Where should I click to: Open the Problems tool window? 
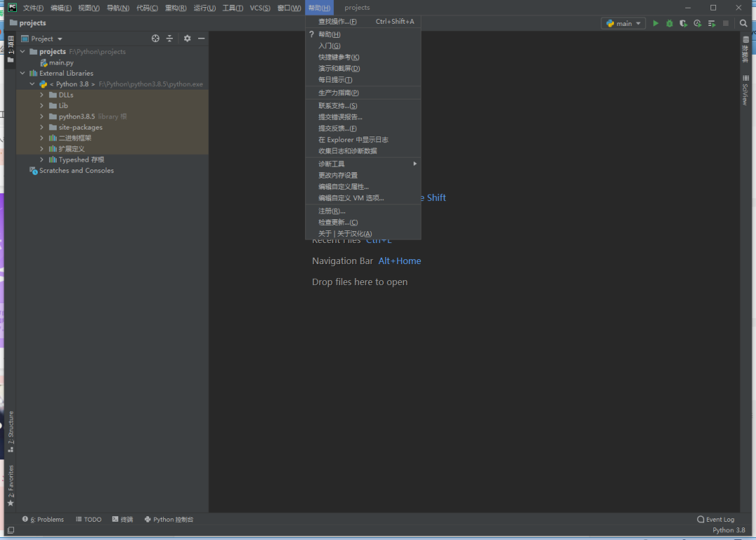[x=43, y=519]
